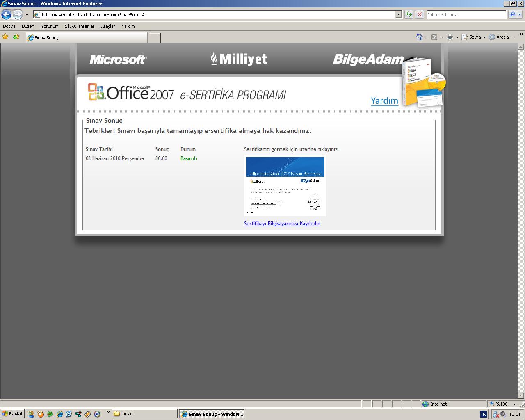525x420 pixels.
Task: Expand the address bar URL dropdown
Action: pos(398,15)
